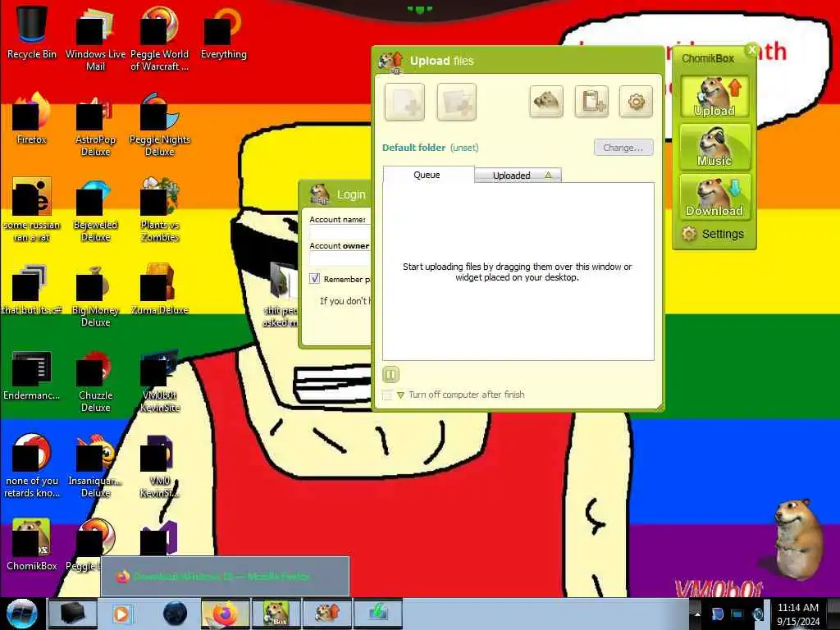Open Download in ChomikBox widget
The width and height of the screenshot is (840, 630).
714,197
